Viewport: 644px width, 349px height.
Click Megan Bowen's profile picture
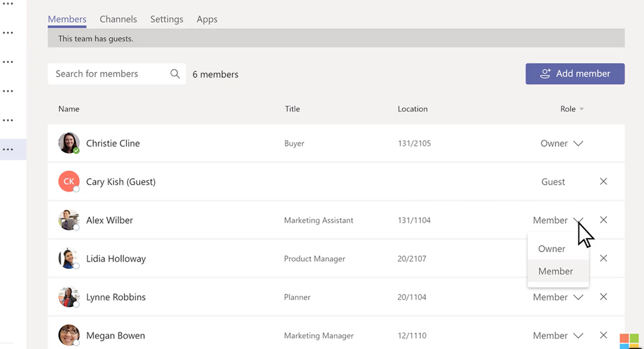tap(69, 335)
